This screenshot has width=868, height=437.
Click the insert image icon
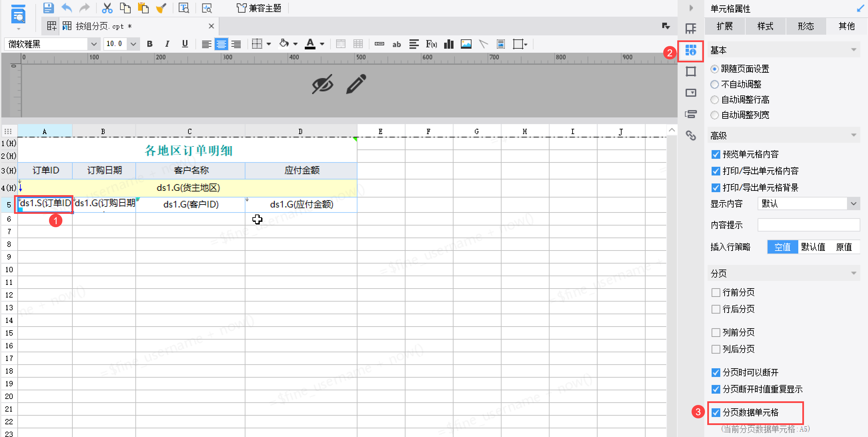(466, 44)
